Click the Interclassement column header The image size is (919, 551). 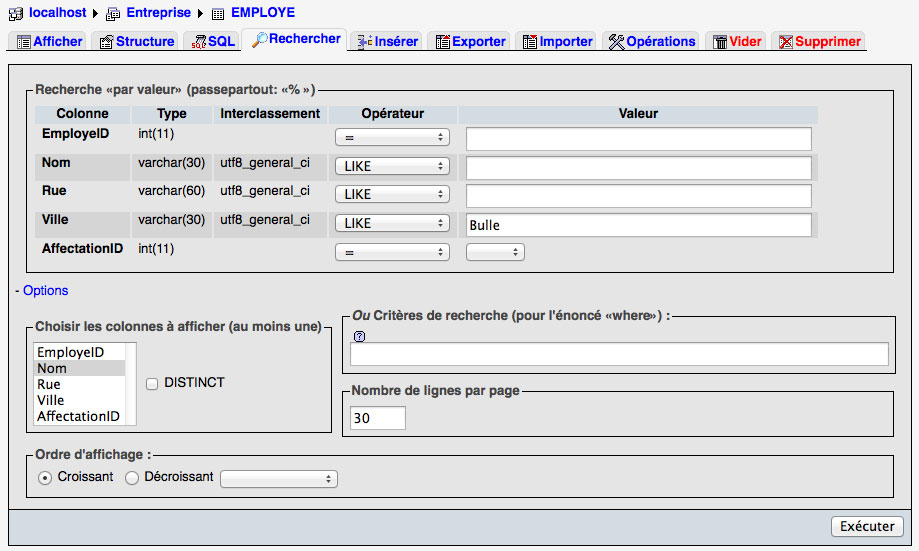[x=270, y=114]
